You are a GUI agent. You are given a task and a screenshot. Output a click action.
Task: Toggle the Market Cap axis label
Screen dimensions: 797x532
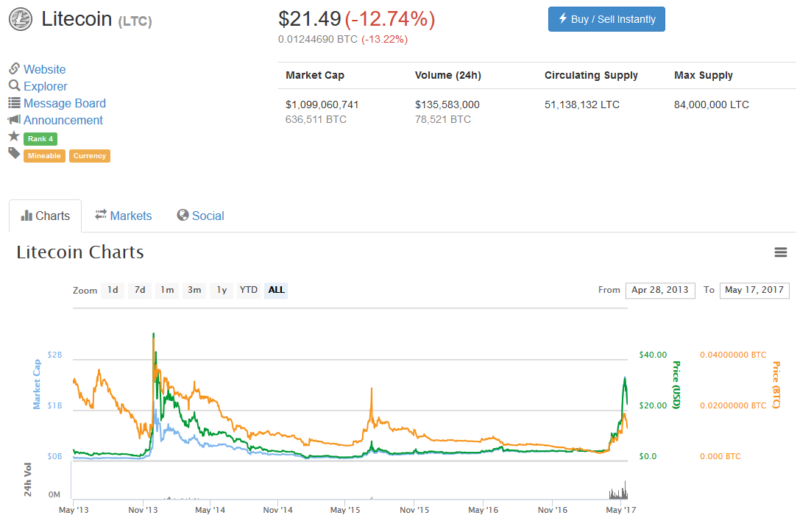pyautogui.click(x=37, y=384)
